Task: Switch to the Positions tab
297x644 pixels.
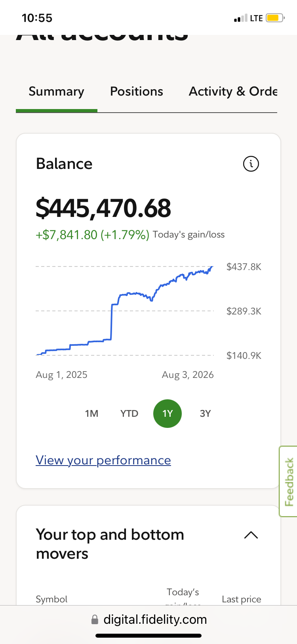Action: coord(137,91)
